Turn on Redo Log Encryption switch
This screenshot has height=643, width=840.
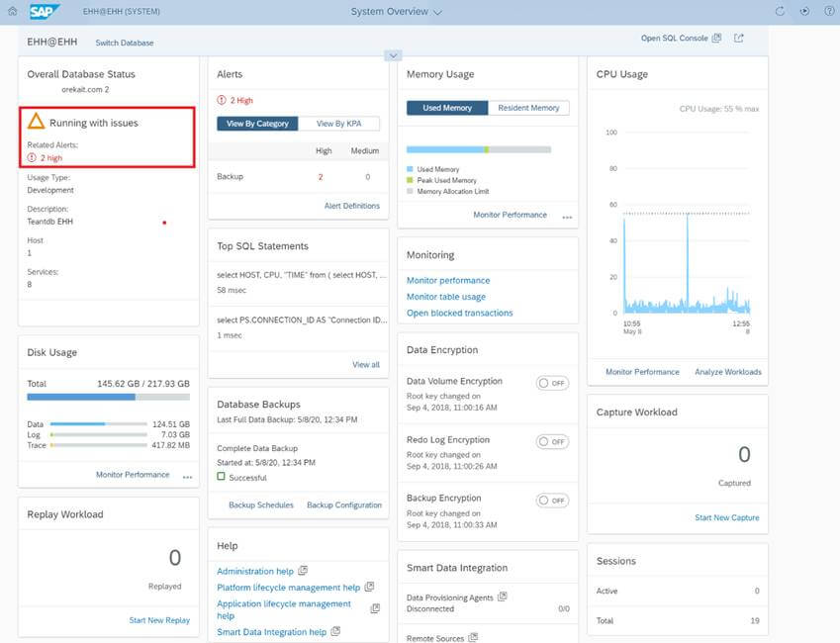point(552,441)
